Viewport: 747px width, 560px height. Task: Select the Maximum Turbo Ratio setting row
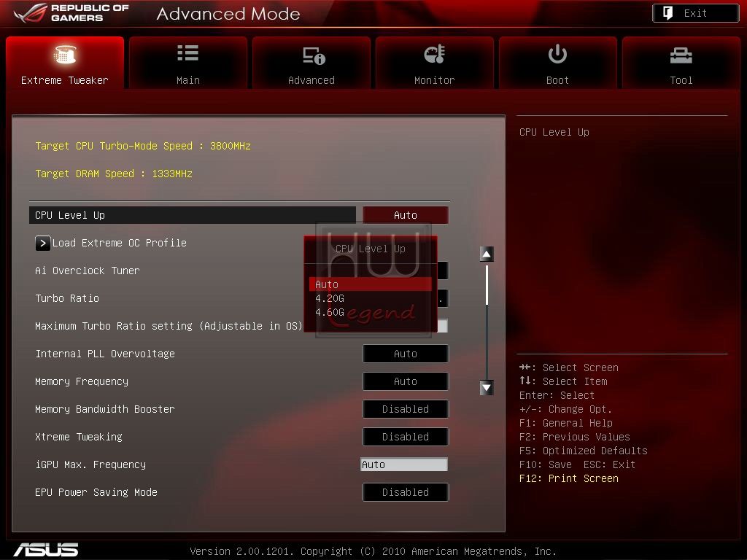click(x=169, y=326)
